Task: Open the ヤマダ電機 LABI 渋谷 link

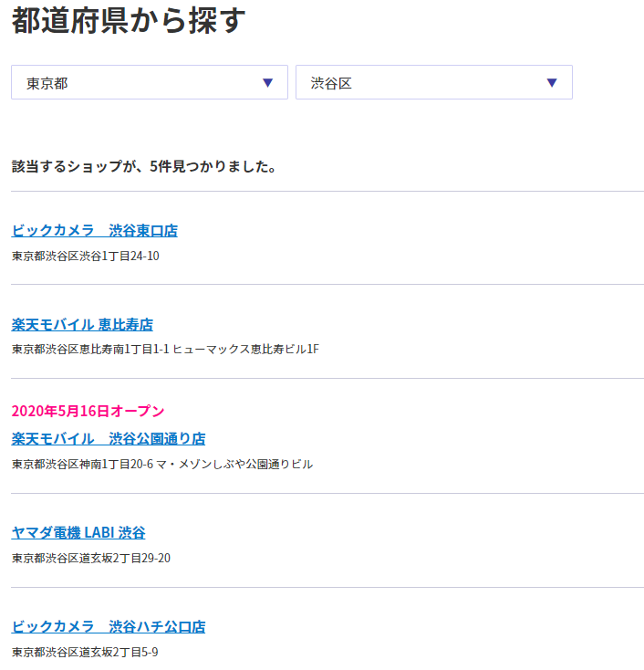Action: pyautogui.click(x=78, y=533)
